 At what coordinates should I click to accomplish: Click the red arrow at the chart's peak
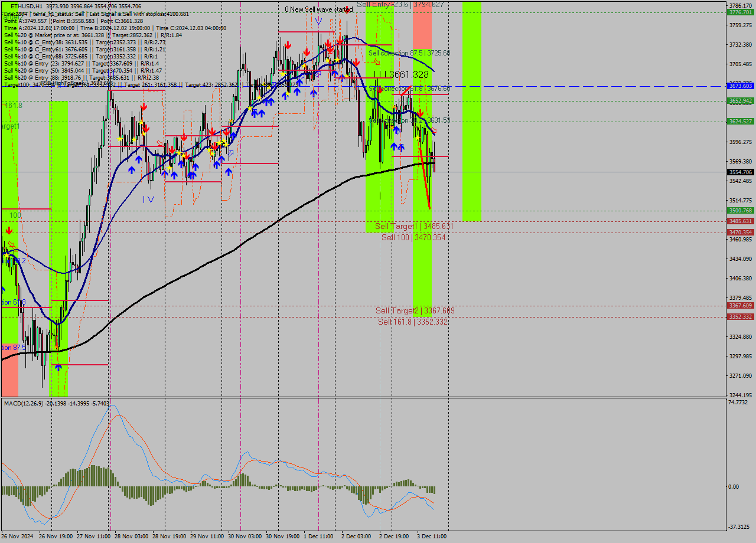coord(339,41)
